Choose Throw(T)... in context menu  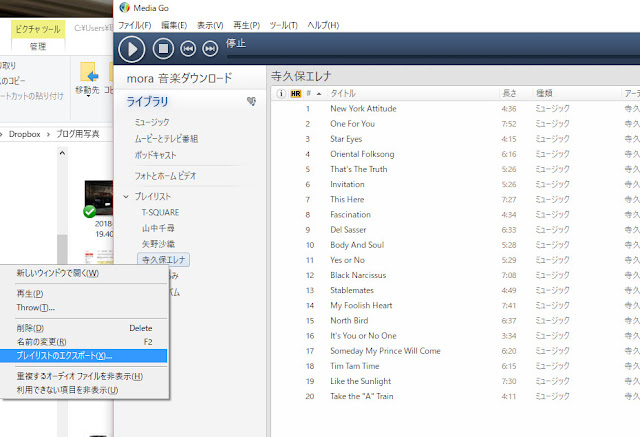pyautogui.click(x=84, y=308)
